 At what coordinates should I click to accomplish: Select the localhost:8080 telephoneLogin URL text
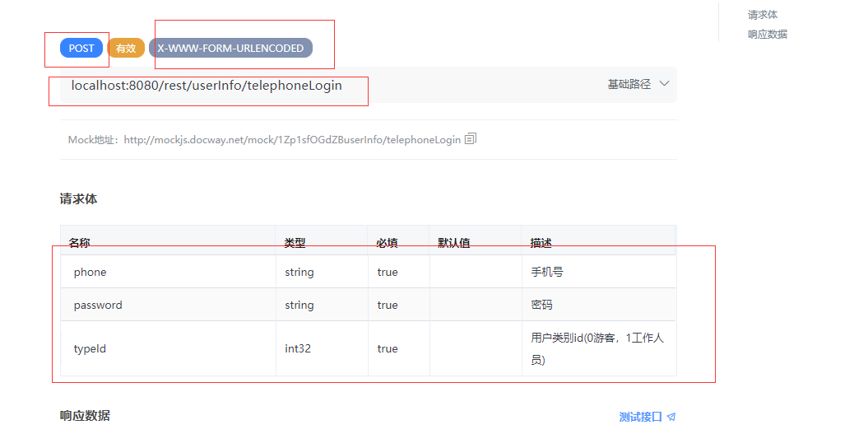[x=207, y=86]
